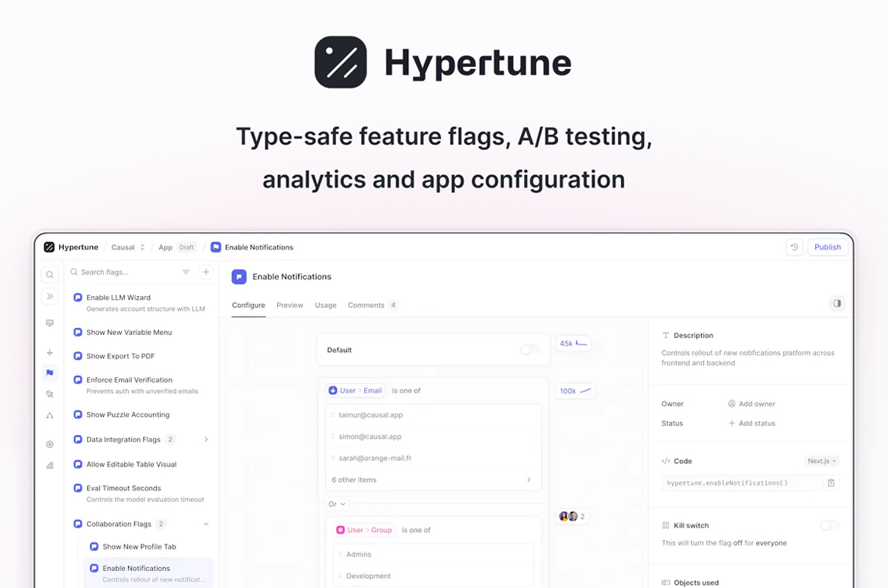
Task: Click Add owner
Action: point(751,403)
